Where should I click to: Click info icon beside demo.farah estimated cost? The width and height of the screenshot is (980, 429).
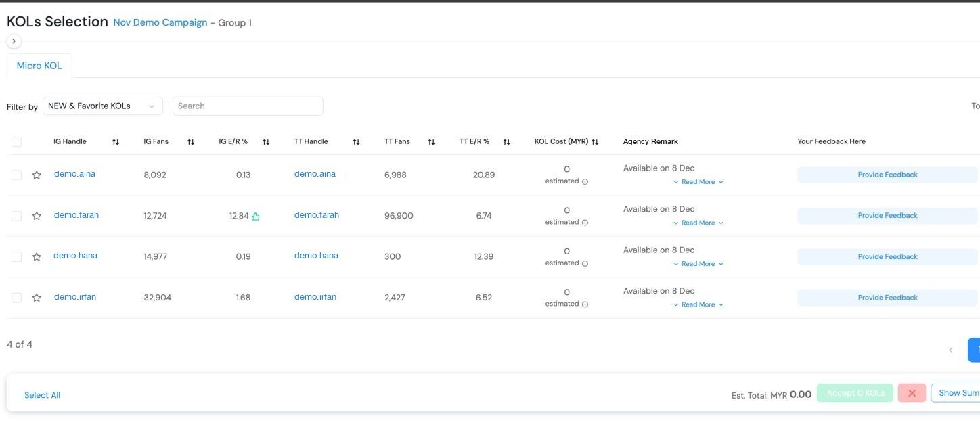click(x=585, y=223)
